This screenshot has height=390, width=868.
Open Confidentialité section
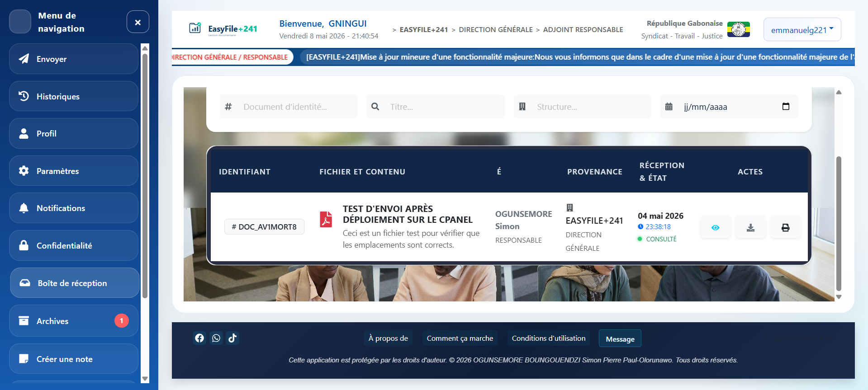pyautogui.click(x=74, y=245)
